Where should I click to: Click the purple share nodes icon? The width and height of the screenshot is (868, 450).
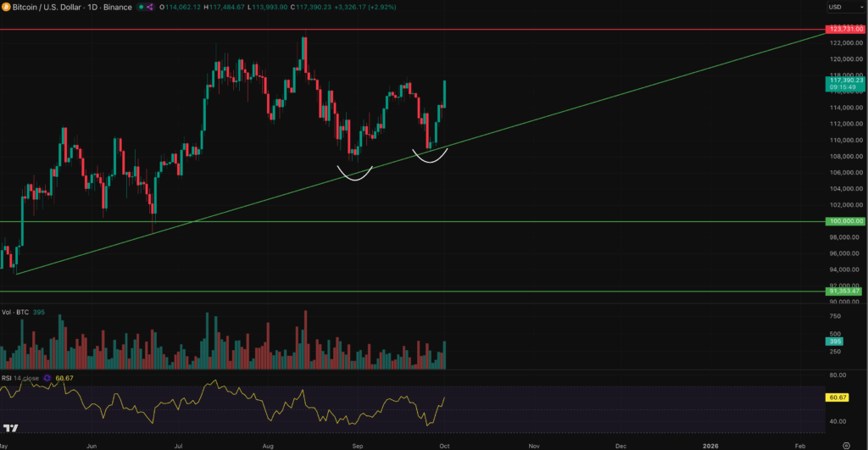tap(149, 7)
